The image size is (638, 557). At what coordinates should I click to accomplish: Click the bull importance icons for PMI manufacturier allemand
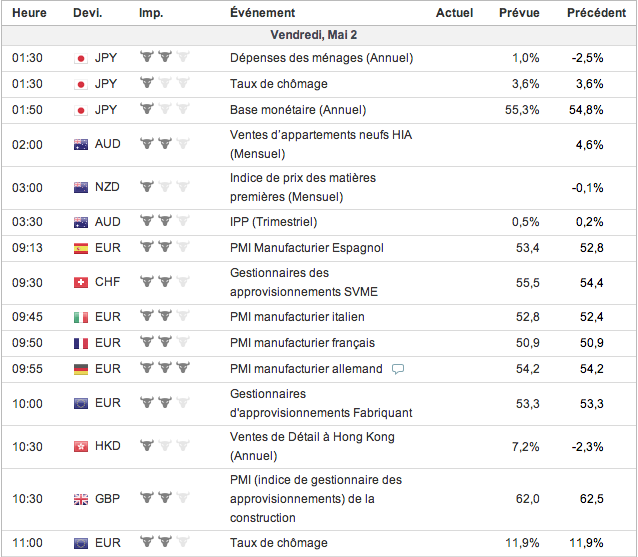click(165, 368)
